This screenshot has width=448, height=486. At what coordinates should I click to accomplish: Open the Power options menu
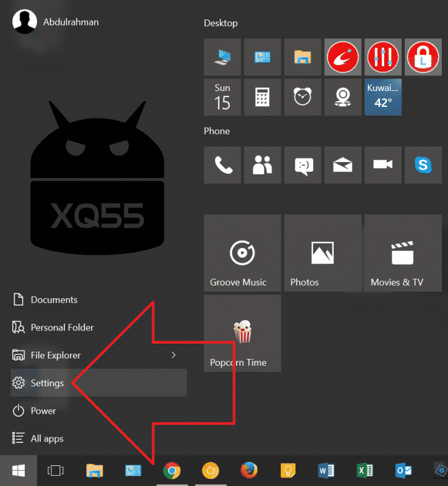tap(43, 411)
